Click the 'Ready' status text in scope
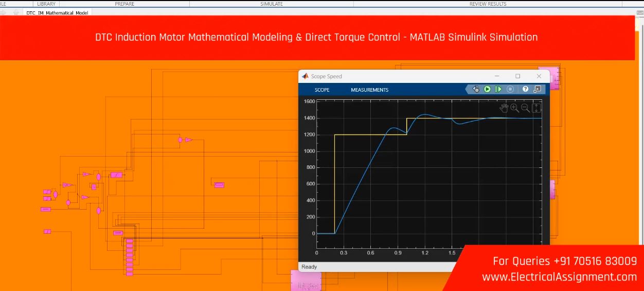 [x=309, y=267]
